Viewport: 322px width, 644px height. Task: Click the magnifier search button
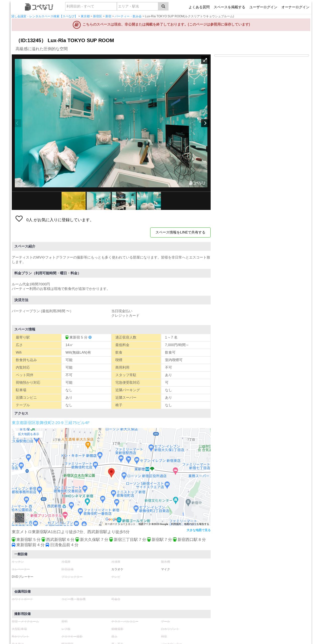coord(163,6)
